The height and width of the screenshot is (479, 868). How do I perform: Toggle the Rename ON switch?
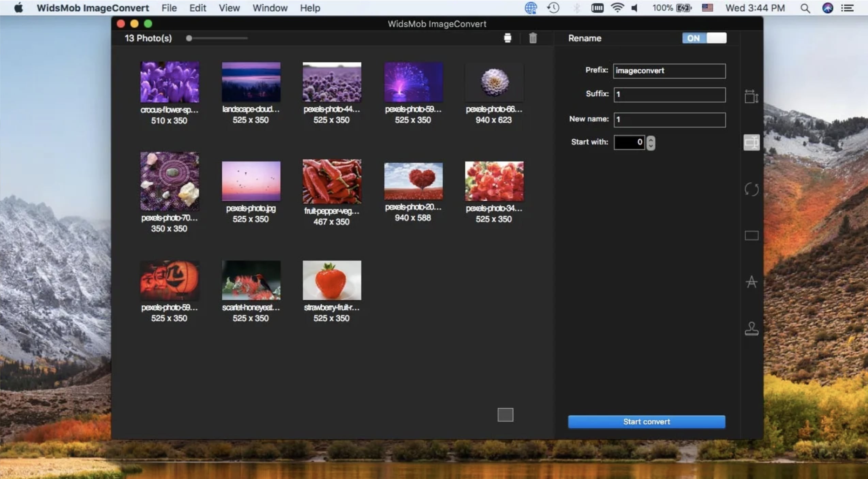(x=704, y=38)
